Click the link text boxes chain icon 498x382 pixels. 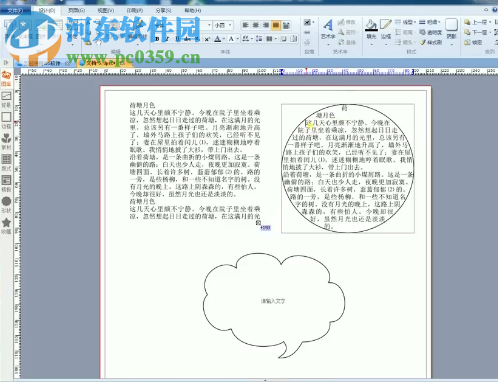(307, 32)
